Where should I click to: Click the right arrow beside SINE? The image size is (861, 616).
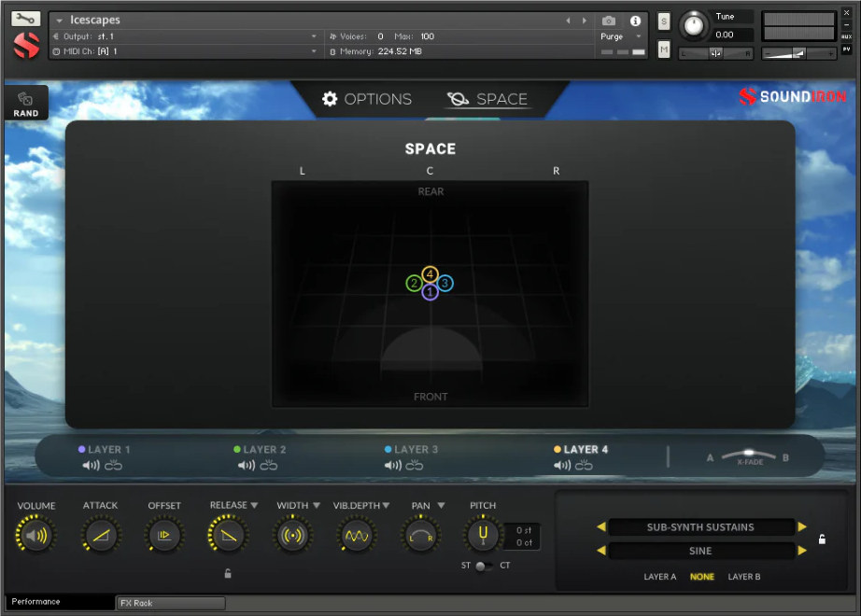803,551
